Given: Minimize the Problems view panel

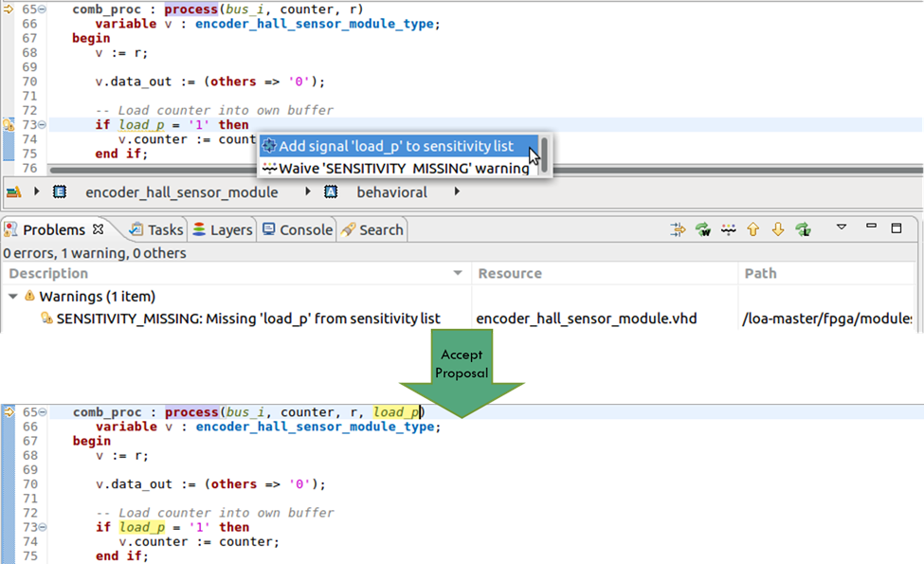Looking at the screenshot, I should 871,226.
